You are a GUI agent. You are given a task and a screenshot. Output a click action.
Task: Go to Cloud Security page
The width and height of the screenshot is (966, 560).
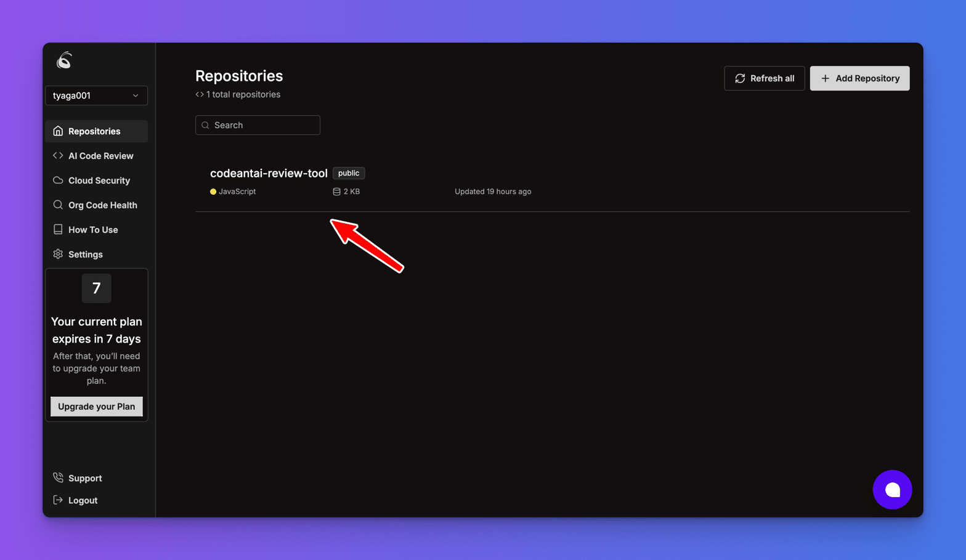point(96,181)
